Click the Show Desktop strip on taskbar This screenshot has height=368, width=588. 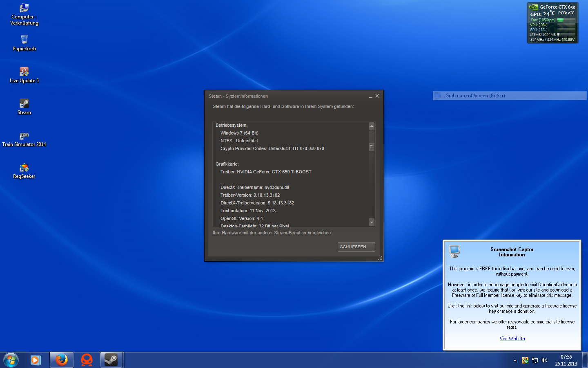coord(585,360)
